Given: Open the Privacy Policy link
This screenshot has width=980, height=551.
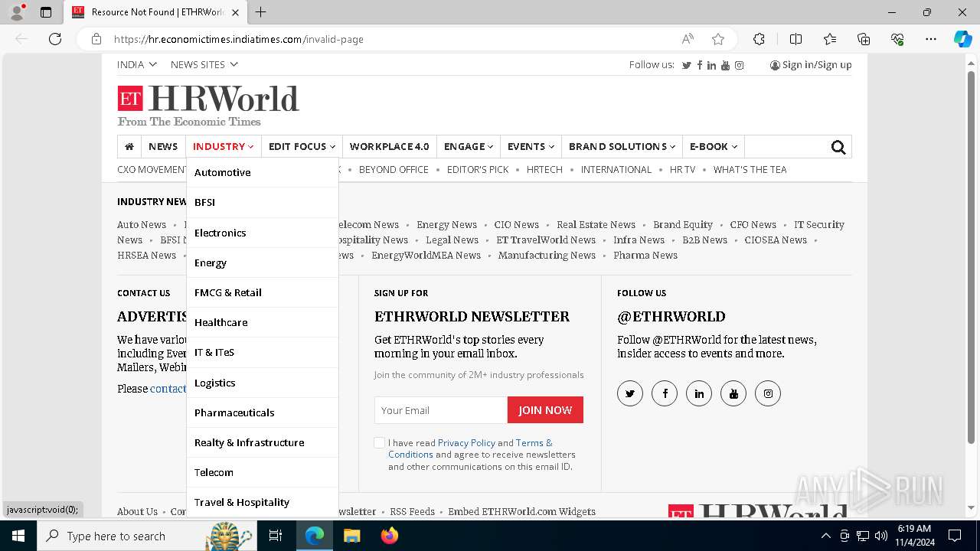Looking at the screenshot, I should click(466, 442).
